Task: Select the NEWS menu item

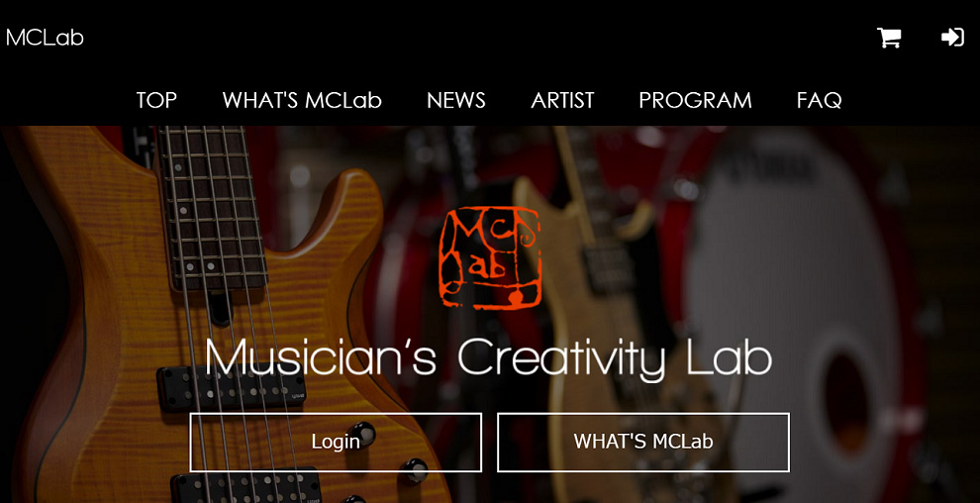Action: pos(456,100)
